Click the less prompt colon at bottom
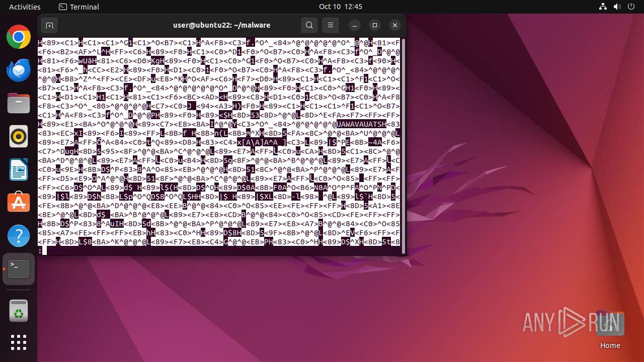The image size is (644, 362). pyautogui.click(x=40, y=250)
